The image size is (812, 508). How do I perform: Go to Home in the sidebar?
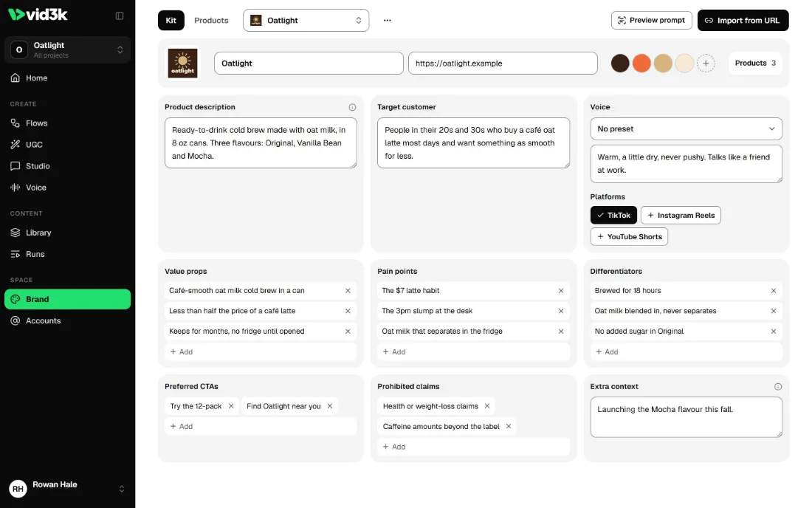click(x=67, y=78)
